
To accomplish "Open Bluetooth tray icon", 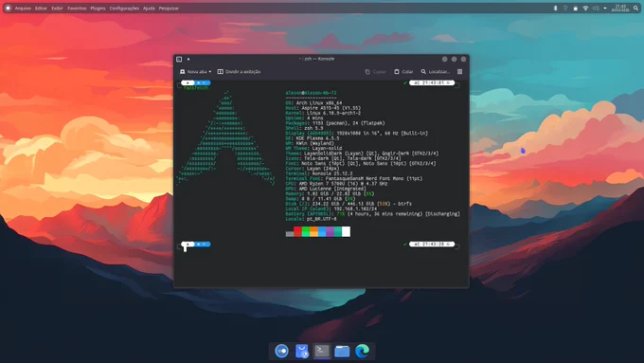I will [555, 9].
